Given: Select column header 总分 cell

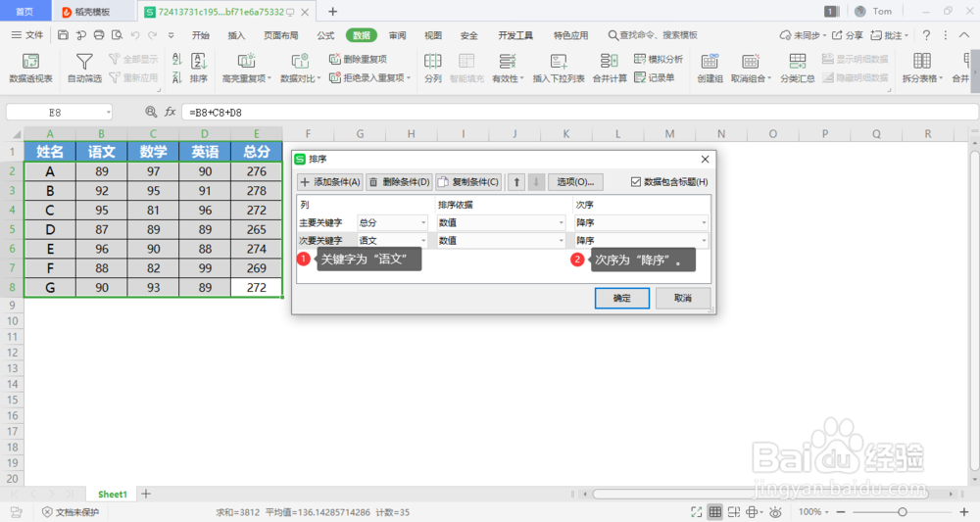Looking at the screenshot, I should tap(256, 152).
